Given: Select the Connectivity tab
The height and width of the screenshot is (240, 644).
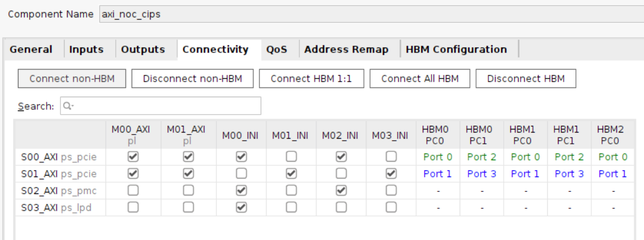Looking at the screenshot, I should pos(216,50).
